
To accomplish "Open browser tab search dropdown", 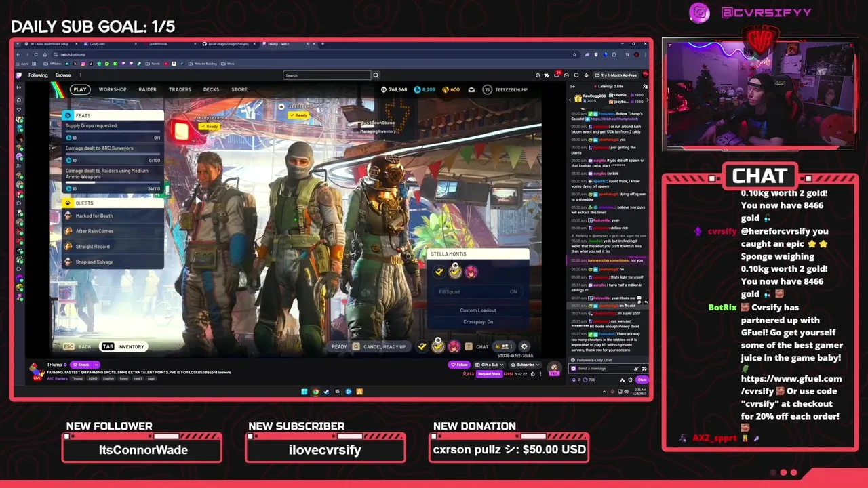I will [18, 44].
